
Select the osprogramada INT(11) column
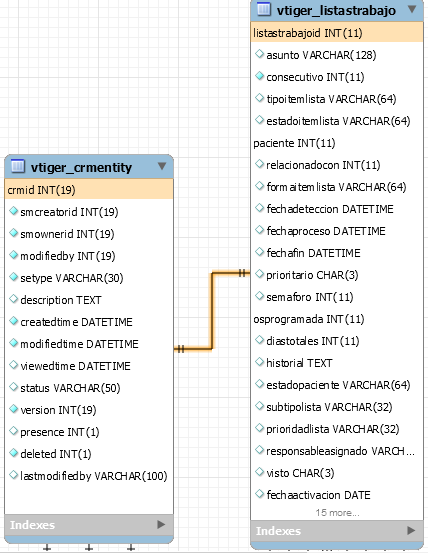[x=337, y=319]
